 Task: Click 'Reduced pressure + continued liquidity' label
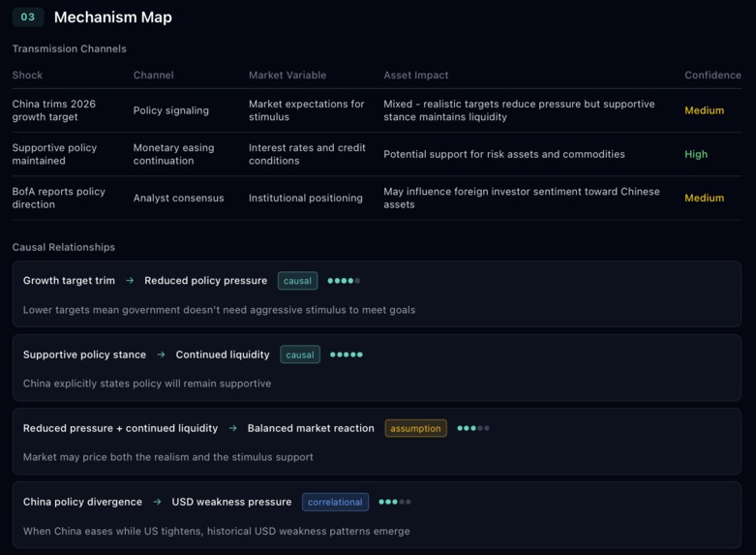(x=120, y=428)
